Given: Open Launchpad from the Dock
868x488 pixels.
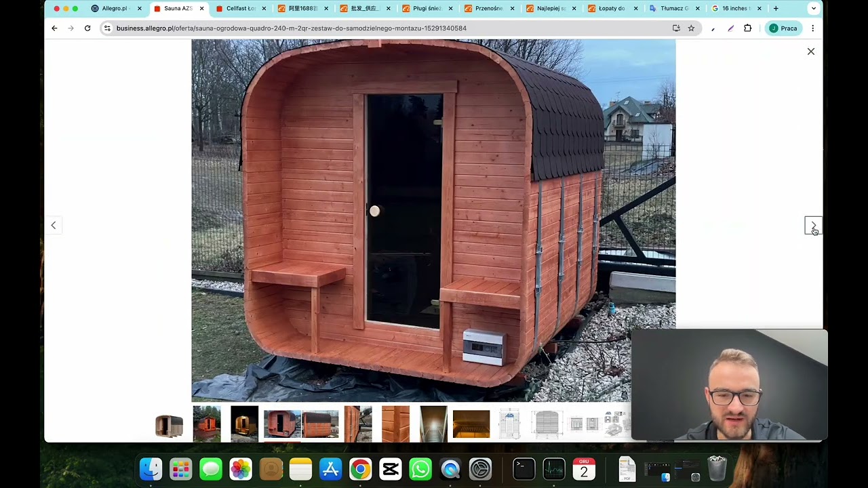Looking at the screenshot, I should tap(181, 469).
